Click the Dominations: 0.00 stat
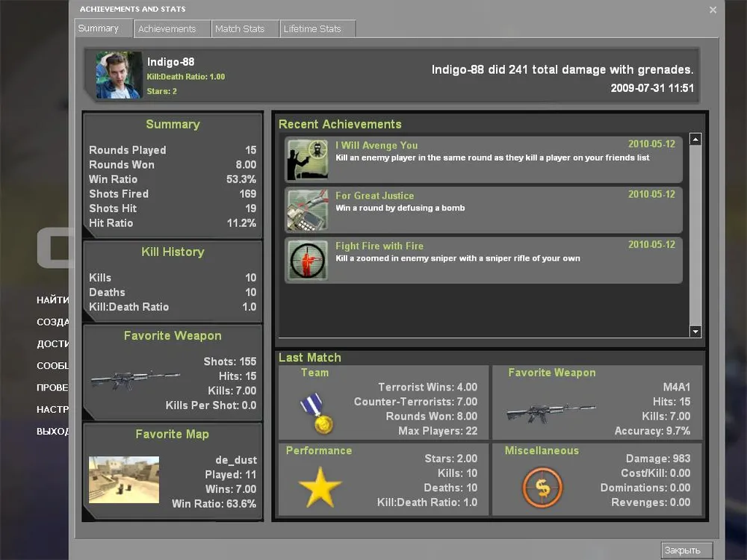Image resolution: width=747 pixels, height=560 pixels. [x=645, y=488]
